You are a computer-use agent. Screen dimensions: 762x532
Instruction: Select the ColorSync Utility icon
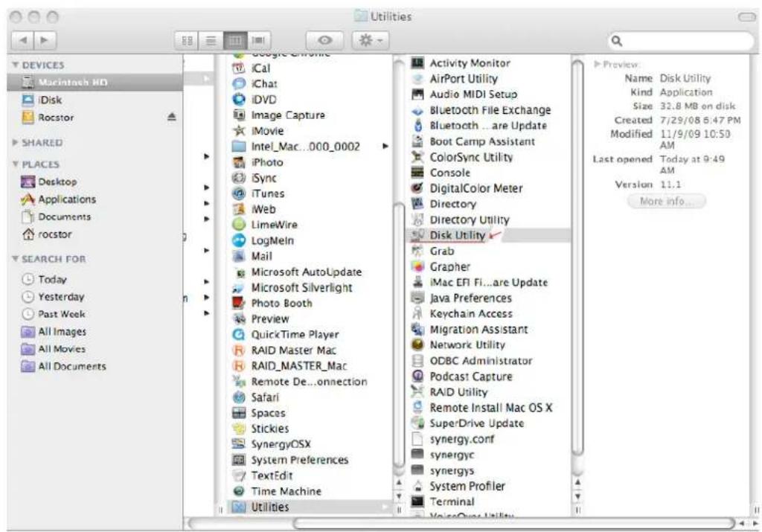tap(417, 157)
